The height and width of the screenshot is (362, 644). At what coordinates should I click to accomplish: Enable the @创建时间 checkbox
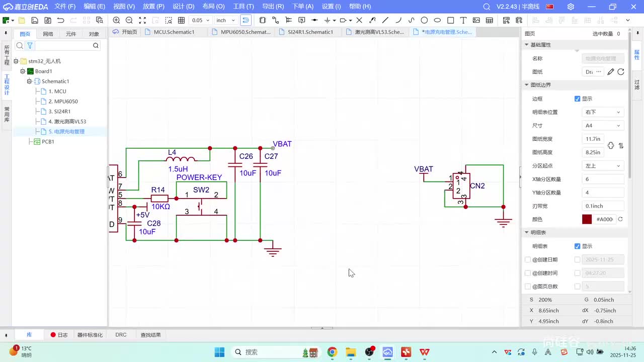pyautogui.click(x=528, y=273)
